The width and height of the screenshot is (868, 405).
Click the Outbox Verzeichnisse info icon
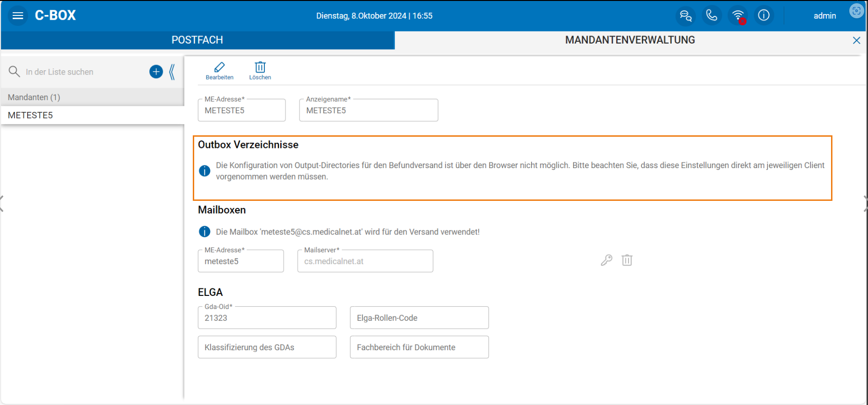[x=204, y=171]
